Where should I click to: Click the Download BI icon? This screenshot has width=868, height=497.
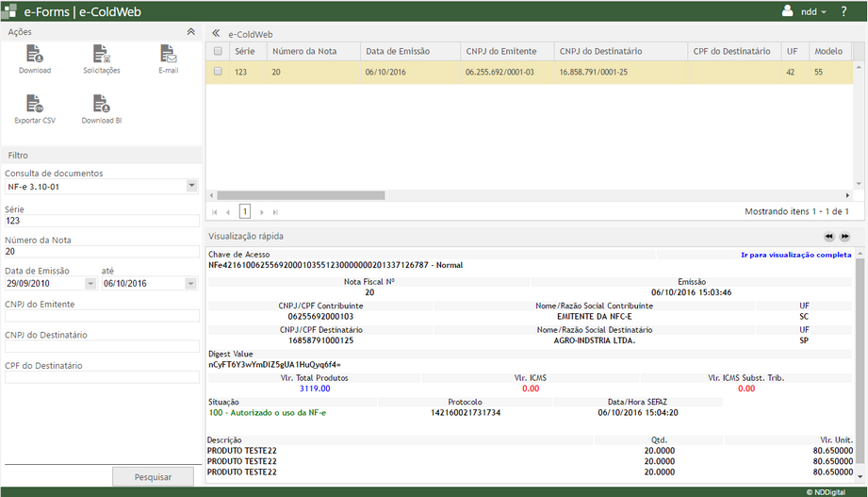(x=101, y=104)
